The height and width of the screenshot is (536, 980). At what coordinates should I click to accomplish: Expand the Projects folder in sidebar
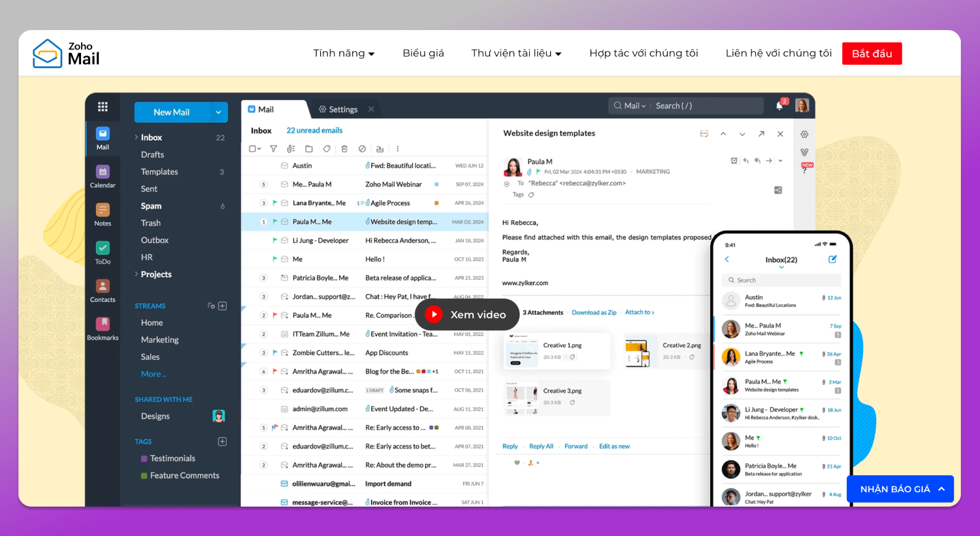(x=136, y=274)
